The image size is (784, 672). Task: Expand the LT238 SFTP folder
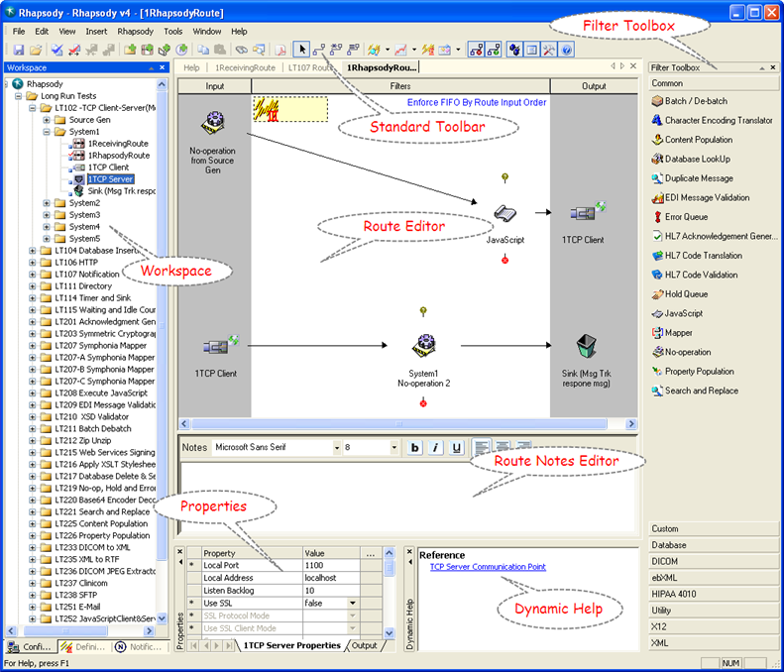click(x=33, y=596)
